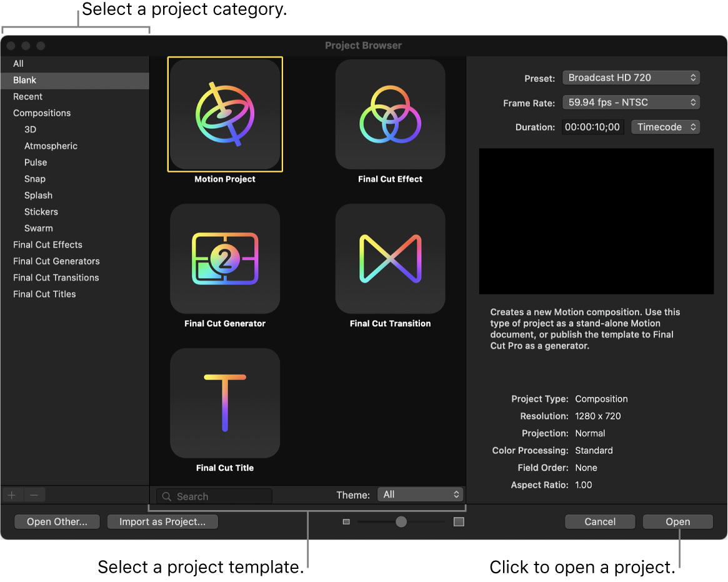728x582 pixels.
Task: Open the Broadcast HD 720 Preset dropdown
Action: click(631, 78)
